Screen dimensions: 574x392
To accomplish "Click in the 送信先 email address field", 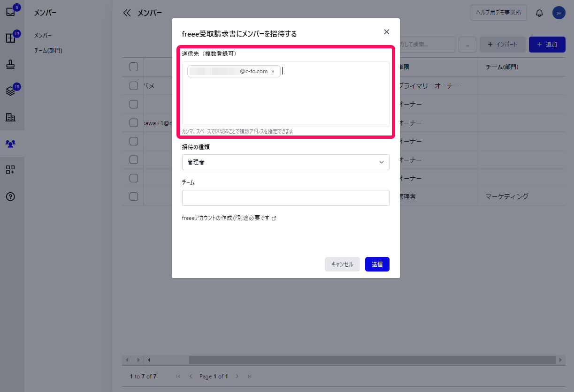I will tap(286, 94).
